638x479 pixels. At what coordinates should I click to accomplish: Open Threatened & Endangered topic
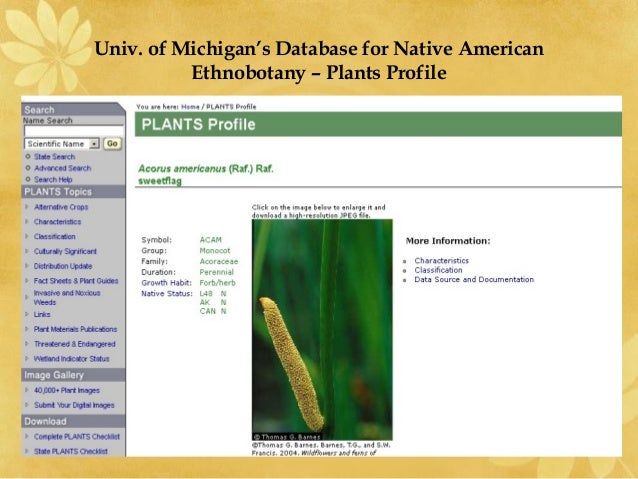pyautogui.click(x=75, y=344)
